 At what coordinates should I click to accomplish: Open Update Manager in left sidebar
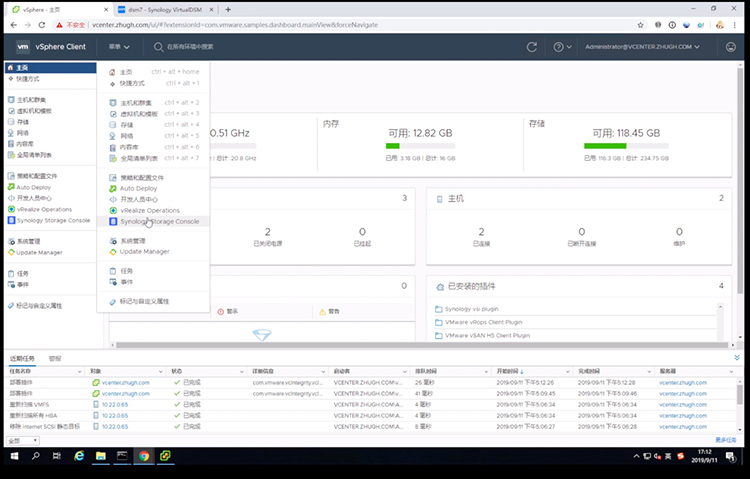point(39,252)
